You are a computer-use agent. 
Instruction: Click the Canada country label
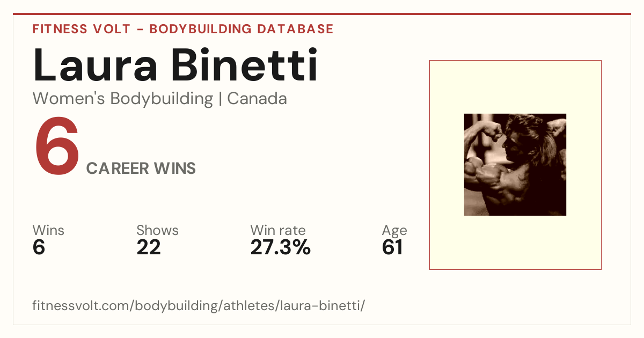point(257,99)
